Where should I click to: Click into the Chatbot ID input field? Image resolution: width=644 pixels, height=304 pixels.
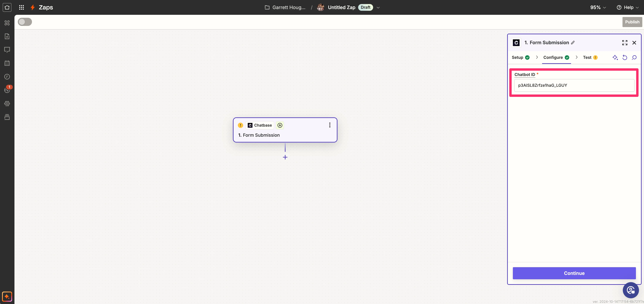pos(574,85)
